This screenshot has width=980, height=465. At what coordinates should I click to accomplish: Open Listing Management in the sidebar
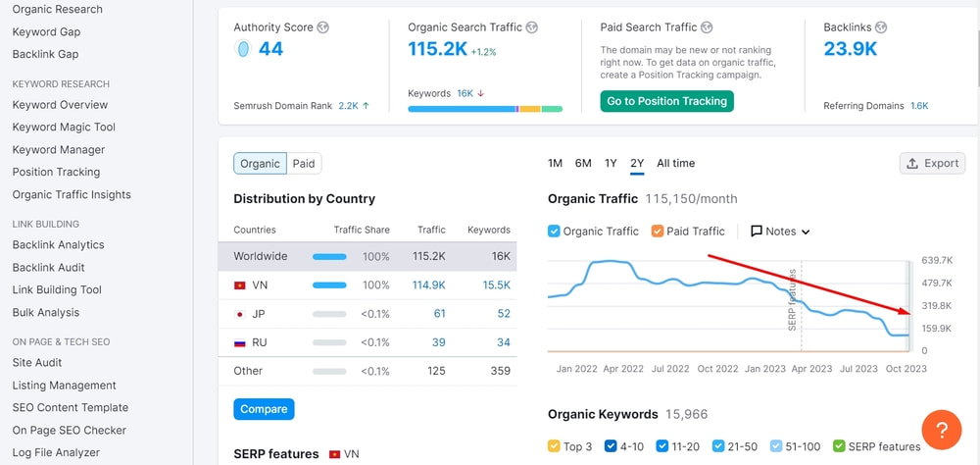(65, 386)
